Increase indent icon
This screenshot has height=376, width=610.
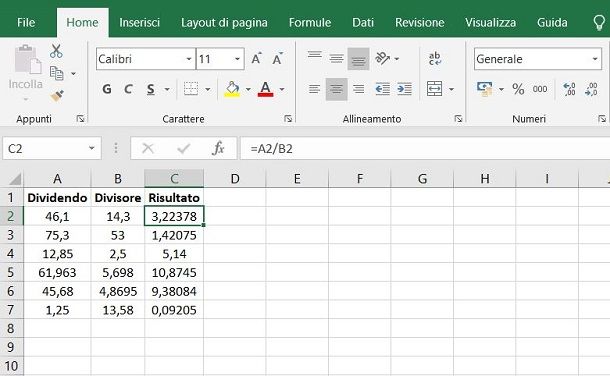tap(405, 89)
